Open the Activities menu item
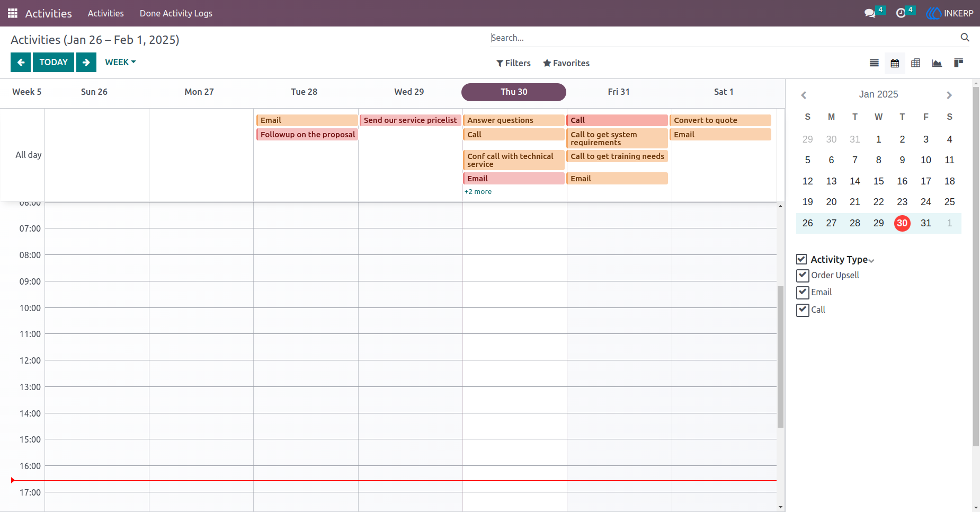Screen dimensions: 980x512 [106, 13]
